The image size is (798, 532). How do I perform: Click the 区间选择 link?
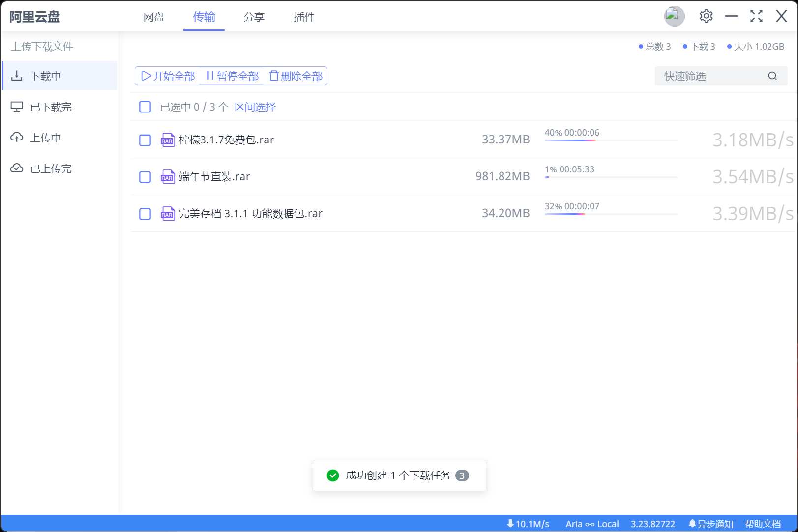(255, 107)
